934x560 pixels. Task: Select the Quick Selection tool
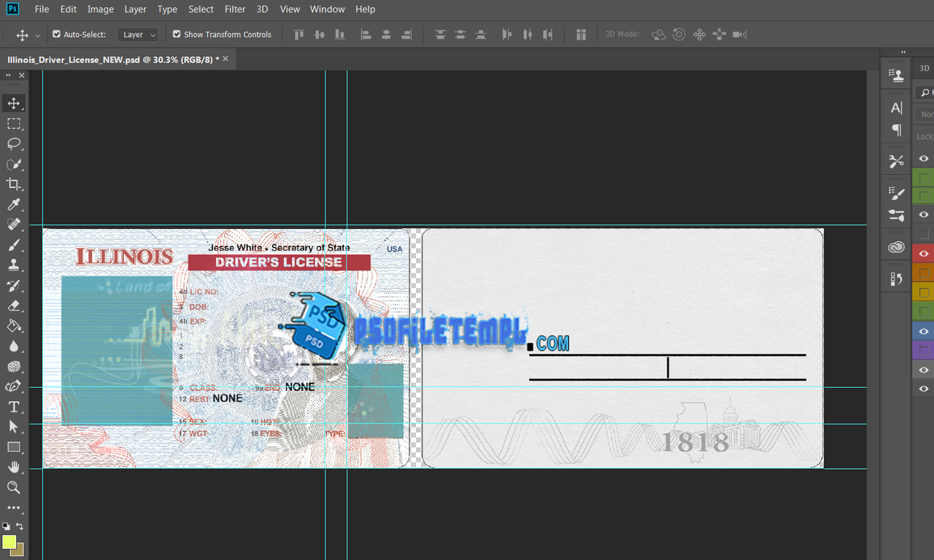click(x=14, y=164)
